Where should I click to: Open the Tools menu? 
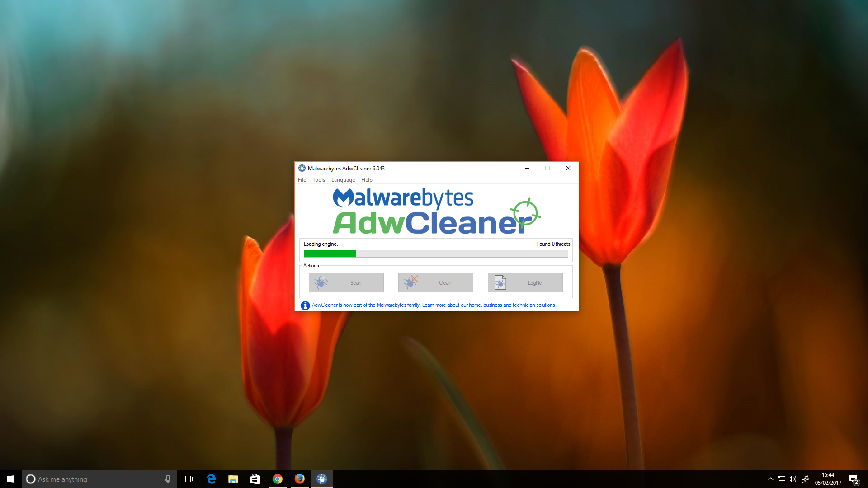coord(319,180)
